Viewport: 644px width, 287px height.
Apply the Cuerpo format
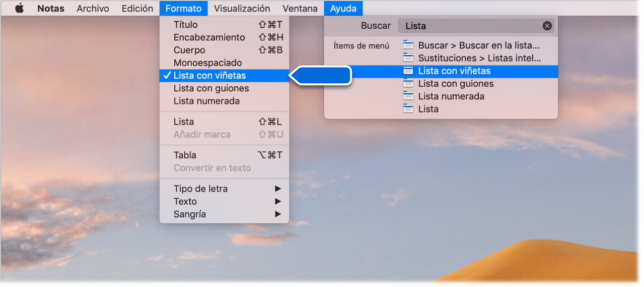(x=225, y=50)
